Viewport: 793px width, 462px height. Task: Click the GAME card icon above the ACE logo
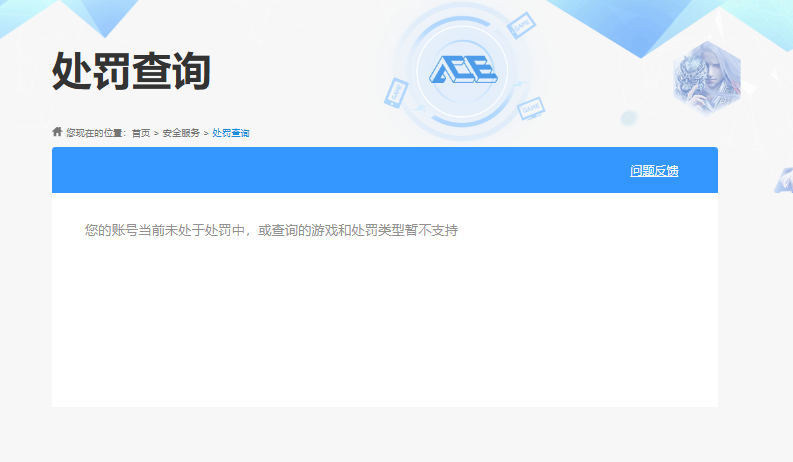pyautogui.click(x=522, y=26)
